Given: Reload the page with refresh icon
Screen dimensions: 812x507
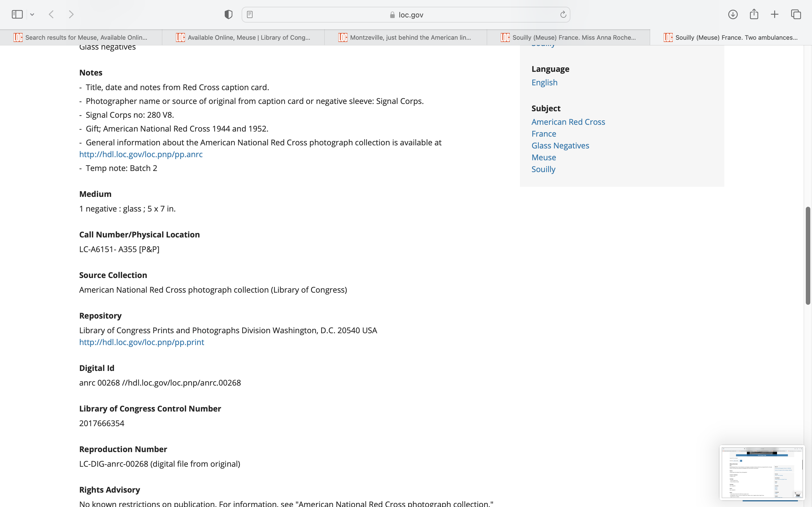Looking at the screenshot, I should pyautogui.click(x=563, y=14).
